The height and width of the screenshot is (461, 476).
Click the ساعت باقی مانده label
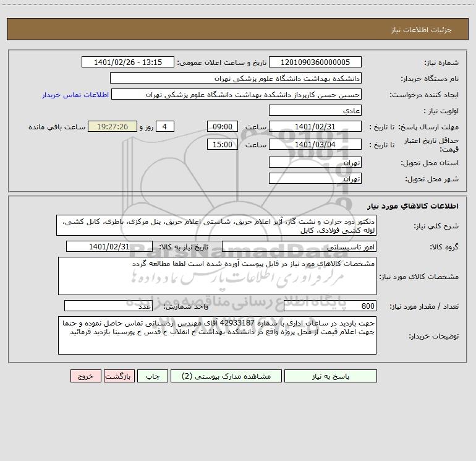click(57, 127)
